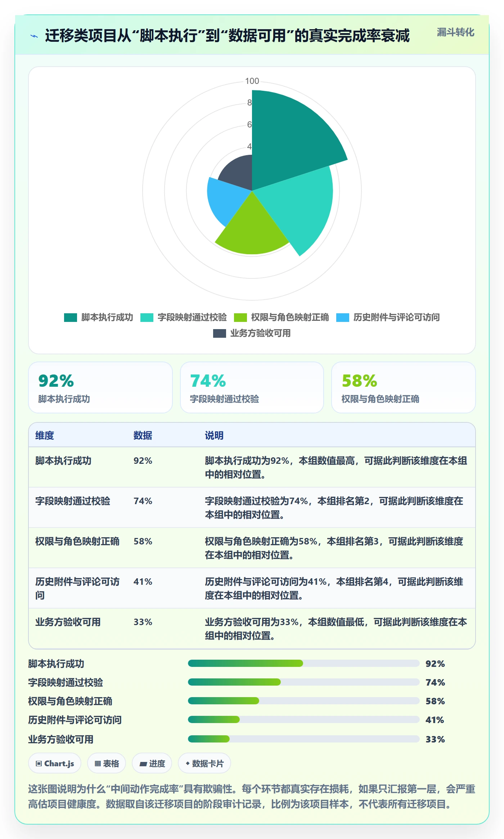Click the 漏斗转化 tag in header

455,32
